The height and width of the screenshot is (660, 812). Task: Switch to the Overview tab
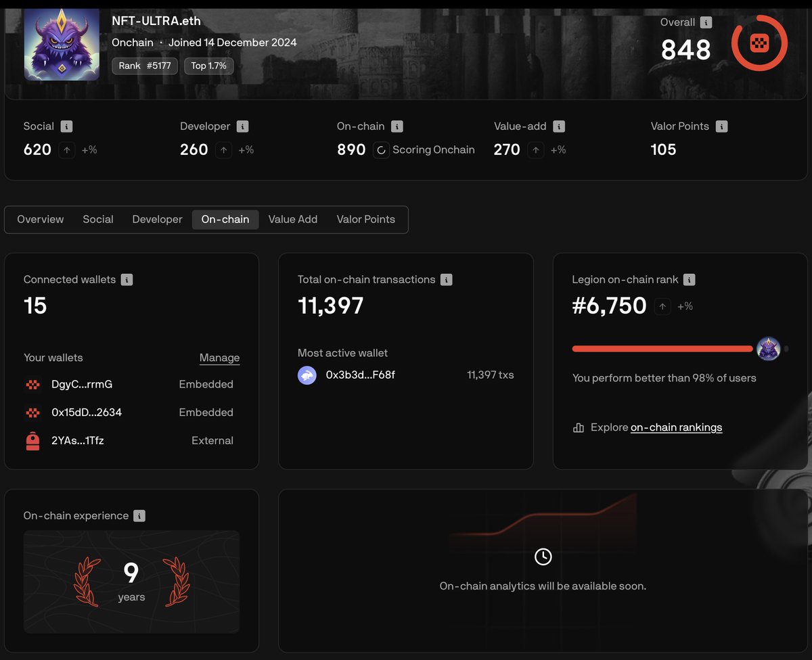click(x=41, y=219)
